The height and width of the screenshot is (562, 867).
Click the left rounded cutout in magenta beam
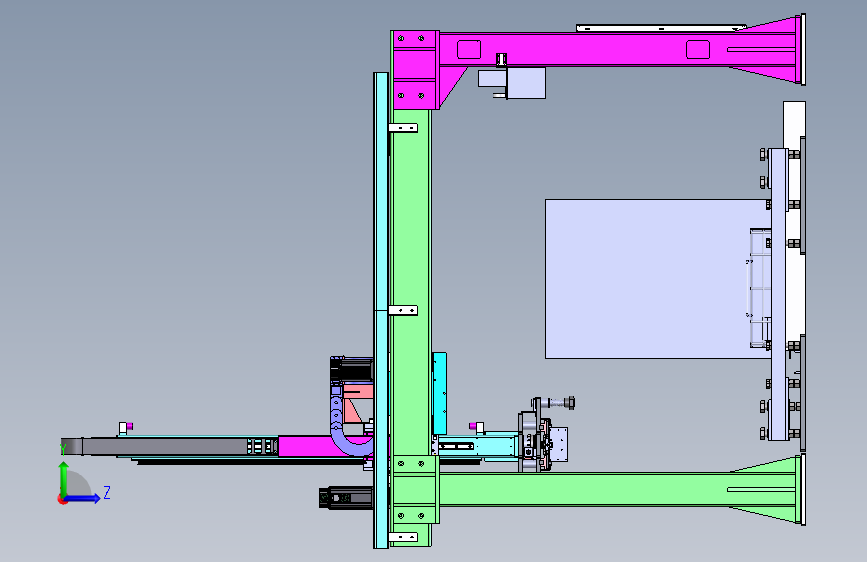click(469, 49)
